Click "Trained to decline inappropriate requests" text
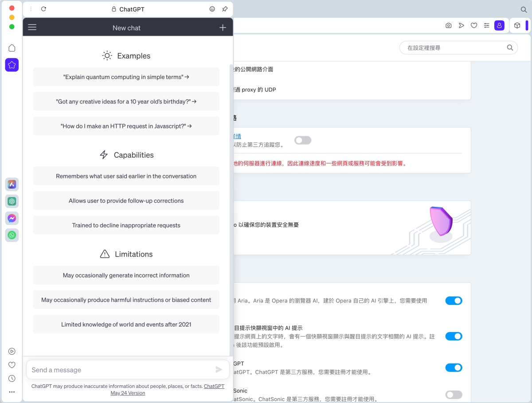 pyautogui.click(x=126, y=225)
